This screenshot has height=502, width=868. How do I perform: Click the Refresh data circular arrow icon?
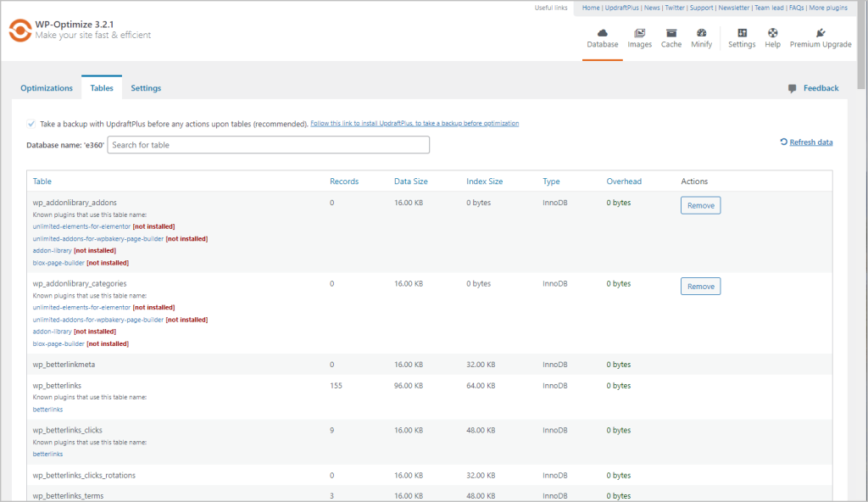click(782, 142)
